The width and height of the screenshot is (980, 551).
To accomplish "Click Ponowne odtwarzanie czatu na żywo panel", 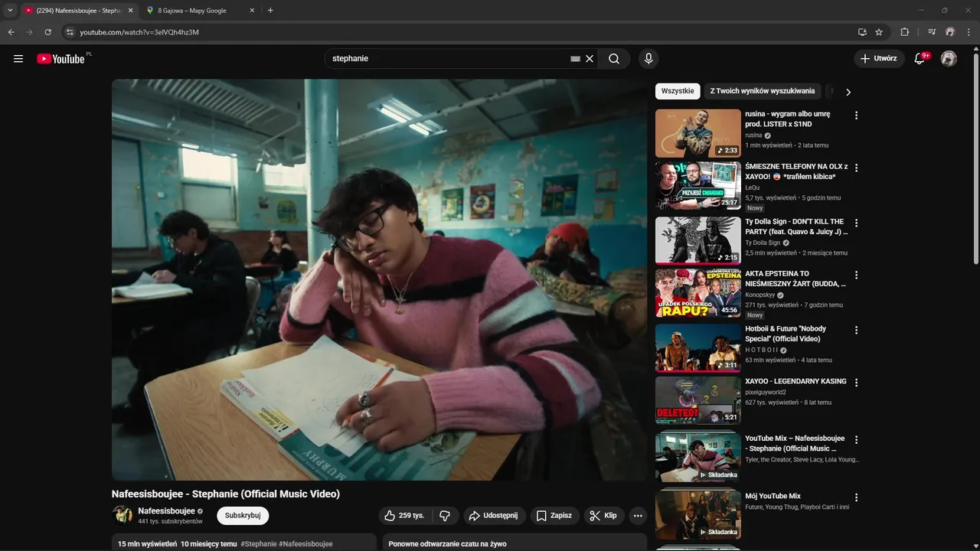I will pos(514,543).
